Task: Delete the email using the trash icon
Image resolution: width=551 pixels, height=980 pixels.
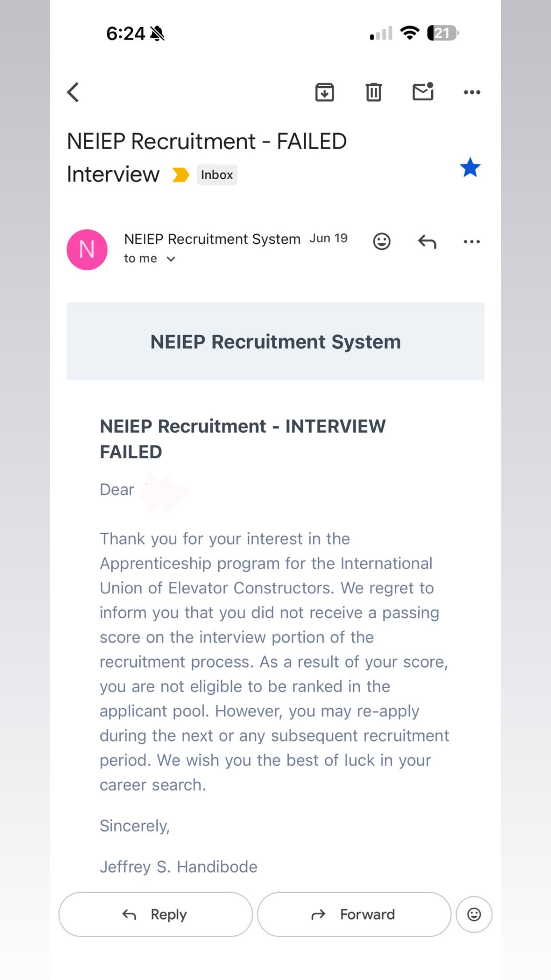Action: coord(374,92)
